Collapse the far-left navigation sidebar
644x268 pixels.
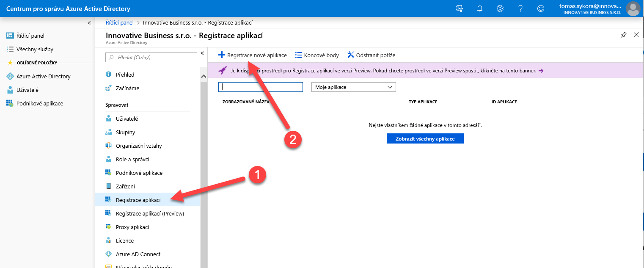coord(89,23)
